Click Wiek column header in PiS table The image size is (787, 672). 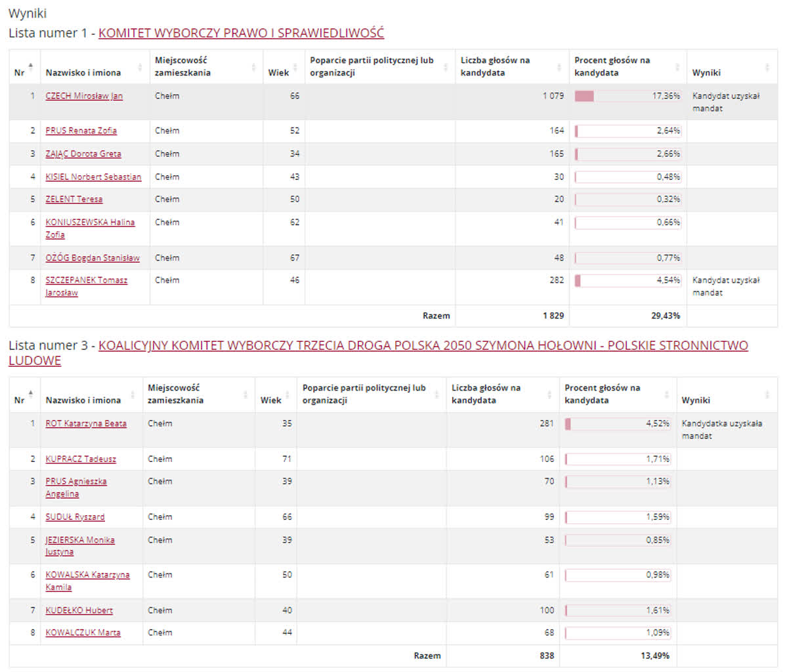click(278, 73)
